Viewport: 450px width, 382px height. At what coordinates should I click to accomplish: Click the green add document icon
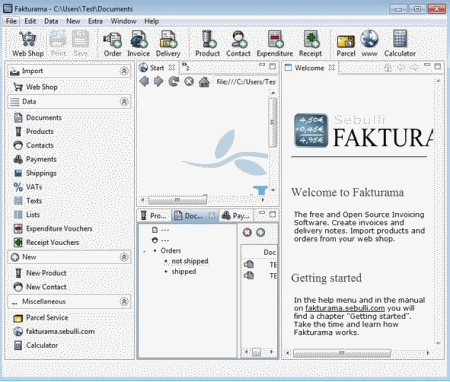point(260,232)
